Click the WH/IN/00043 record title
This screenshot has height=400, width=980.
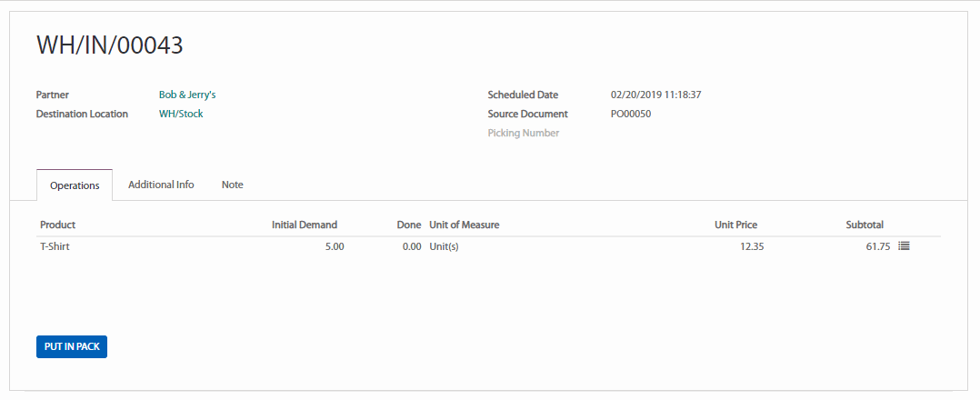point(110,45)
